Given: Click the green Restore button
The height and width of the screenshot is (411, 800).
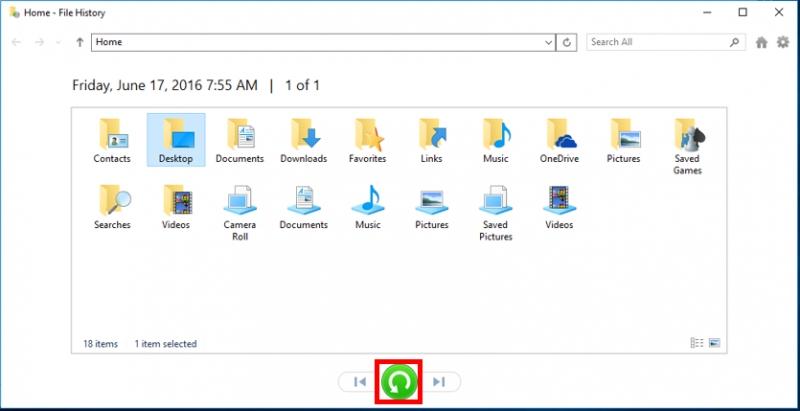Looking at the screenshot, I should [x=399, y=381].
